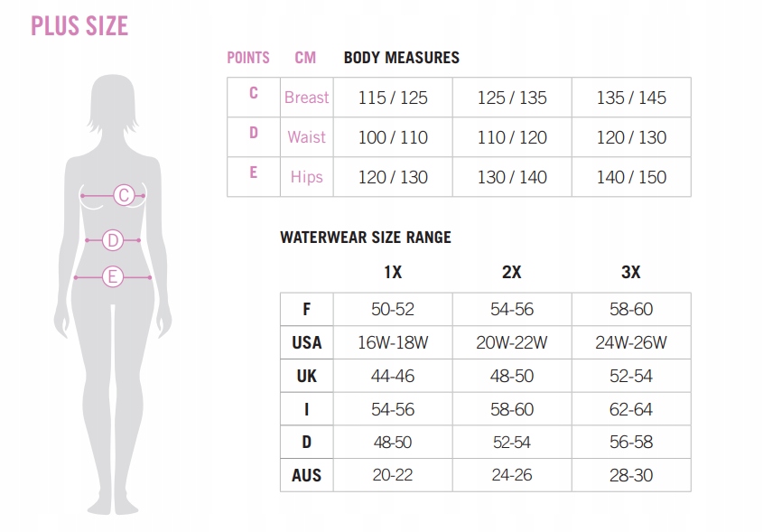This screenshot has height=532, width=763.
Task: Select the PLUS SIZE heading
Action: pyautogui.click(x=79, y=25)
